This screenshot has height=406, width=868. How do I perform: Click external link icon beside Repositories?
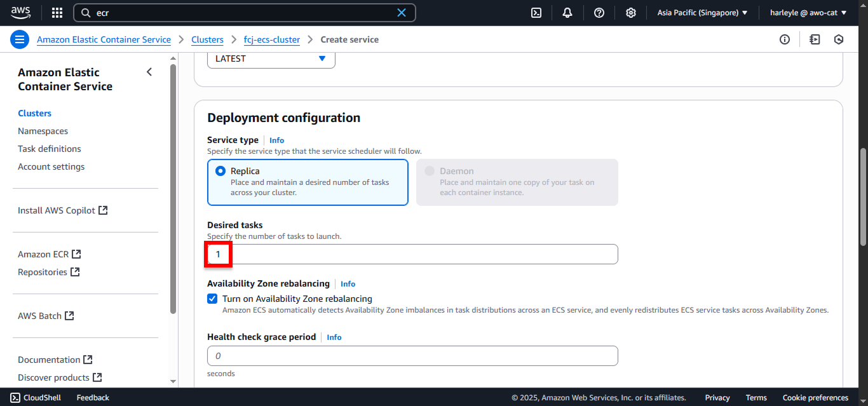coord(75,272)
